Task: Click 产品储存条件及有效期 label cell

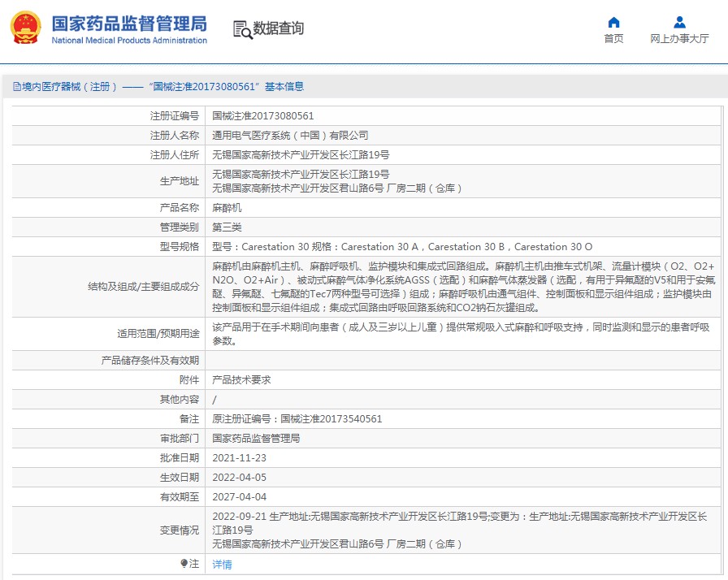Action: 108,360
